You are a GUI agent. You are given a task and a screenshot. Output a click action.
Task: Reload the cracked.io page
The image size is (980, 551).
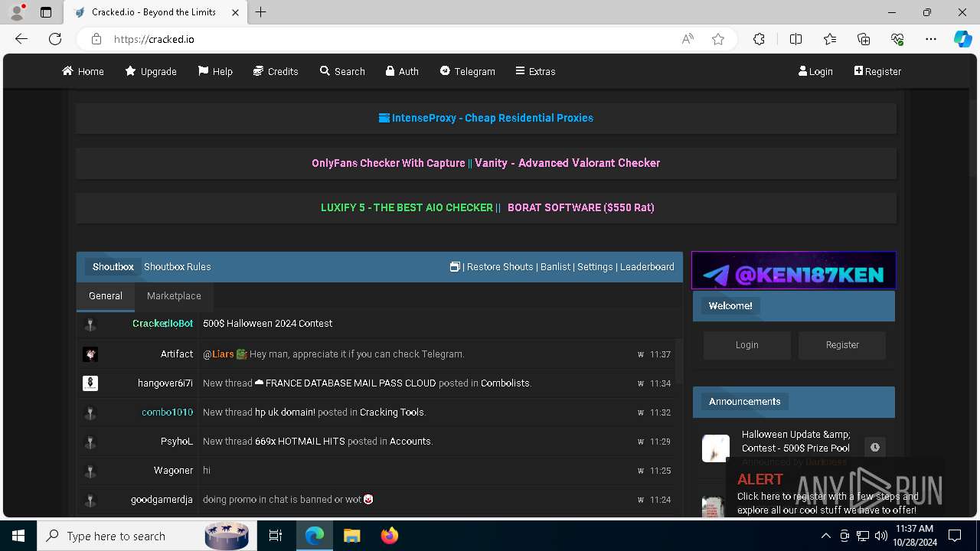(x=55, y=39)
